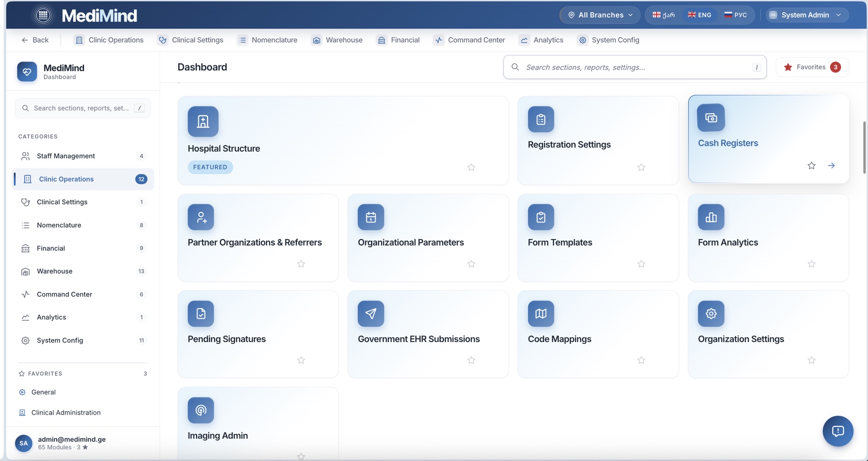Go Back using the back button
868x461 pixels.
click(x=35, y=40)
